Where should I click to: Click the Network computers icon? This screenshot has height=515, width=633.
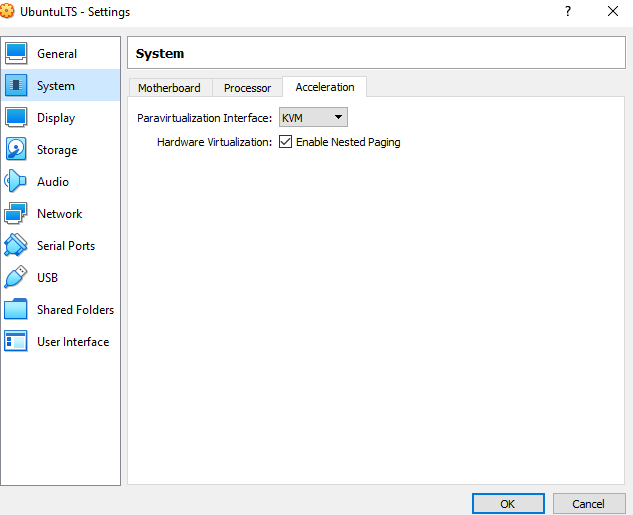click(16, 213)
